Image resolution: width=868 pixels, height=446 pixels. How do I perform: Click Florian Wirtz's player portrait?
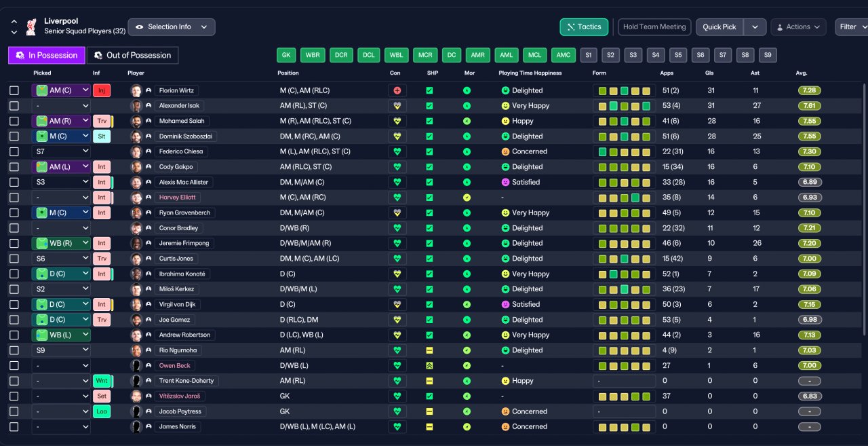click(x=136, y=90)
